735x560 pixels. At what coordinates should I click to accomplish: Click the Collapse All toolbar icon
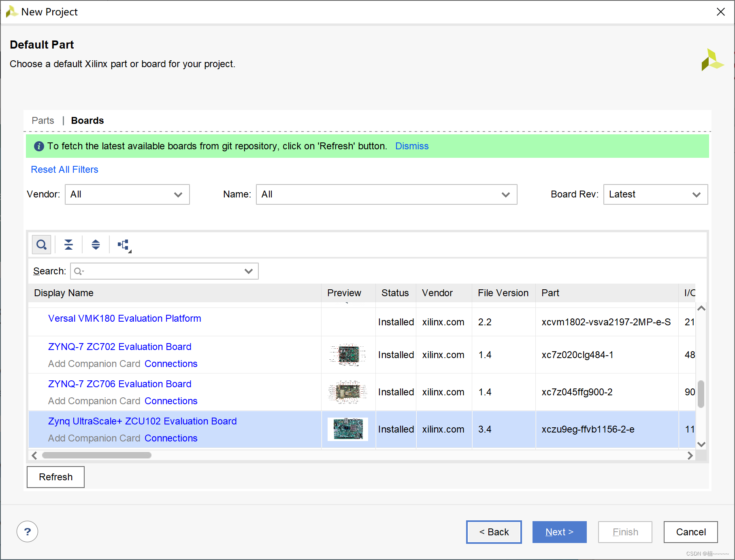point(68,244)
